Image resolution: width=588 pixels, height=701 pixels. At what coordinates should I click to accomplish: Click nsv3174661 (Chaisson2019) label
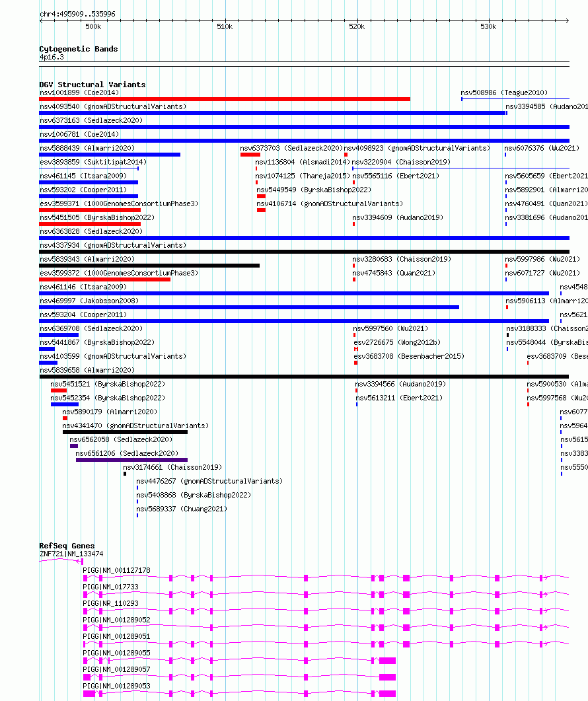tap(172, 466)
